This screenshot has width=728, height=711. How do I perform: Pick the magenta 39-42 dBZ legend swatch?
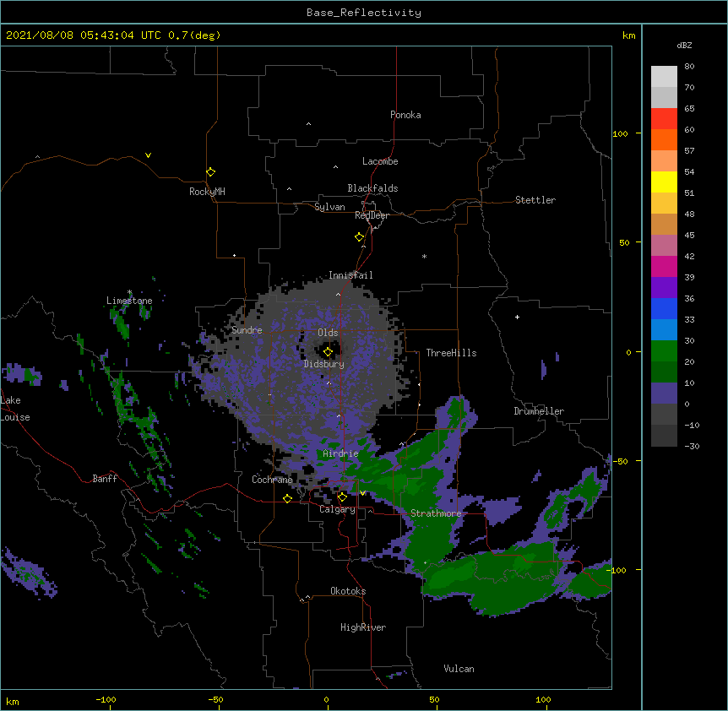click(664, 266)
